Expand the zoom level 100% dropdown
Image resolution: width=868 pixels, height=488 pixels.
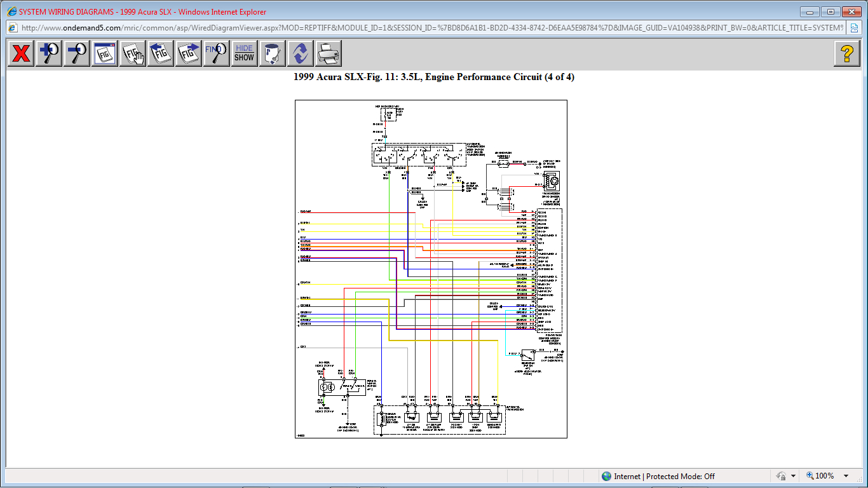tap(846, 476)
